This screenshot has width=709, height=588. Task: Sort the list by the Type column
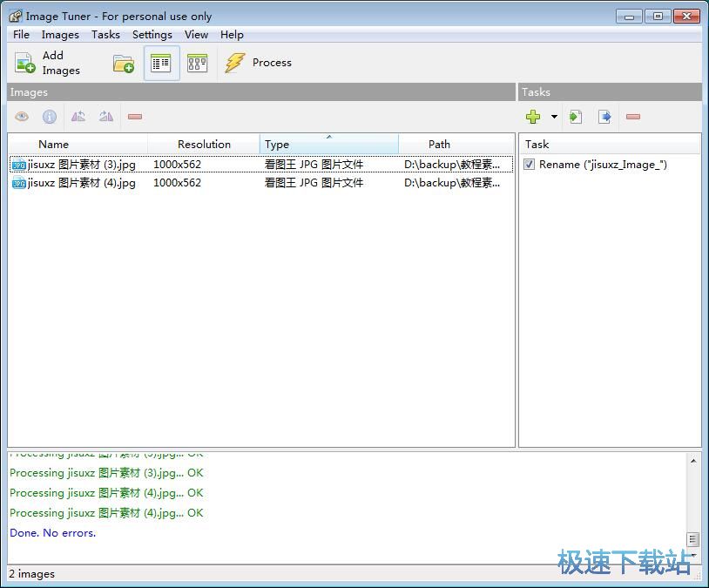pyautogui.click(x=329, y=145)
